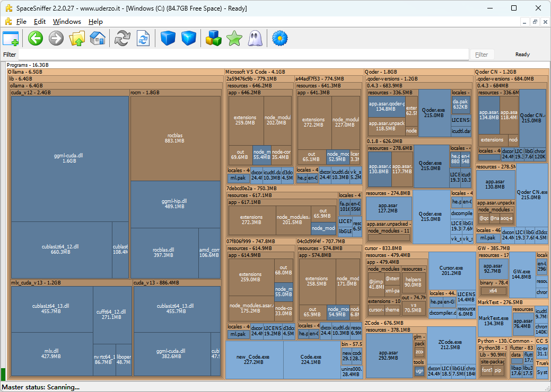Click the SpaceSniffer icon in the title bar
Viewport: 551px width, 392px height.
click(9, 8)
